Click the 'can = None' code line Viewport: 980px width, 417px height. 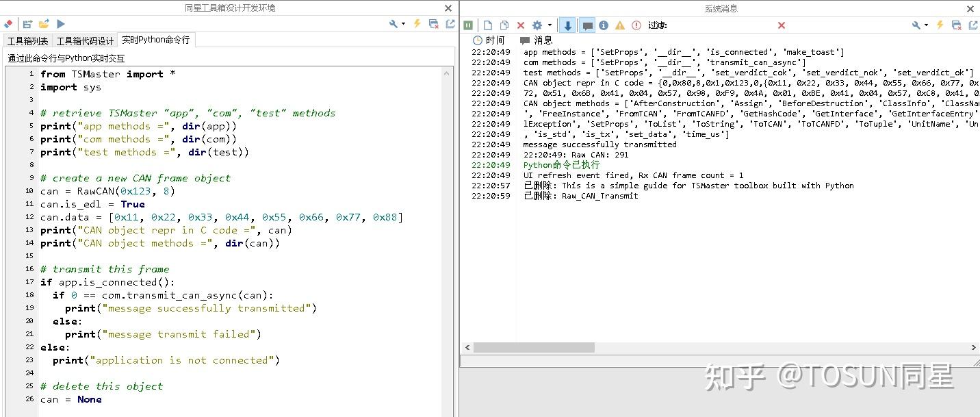(71, 399)
